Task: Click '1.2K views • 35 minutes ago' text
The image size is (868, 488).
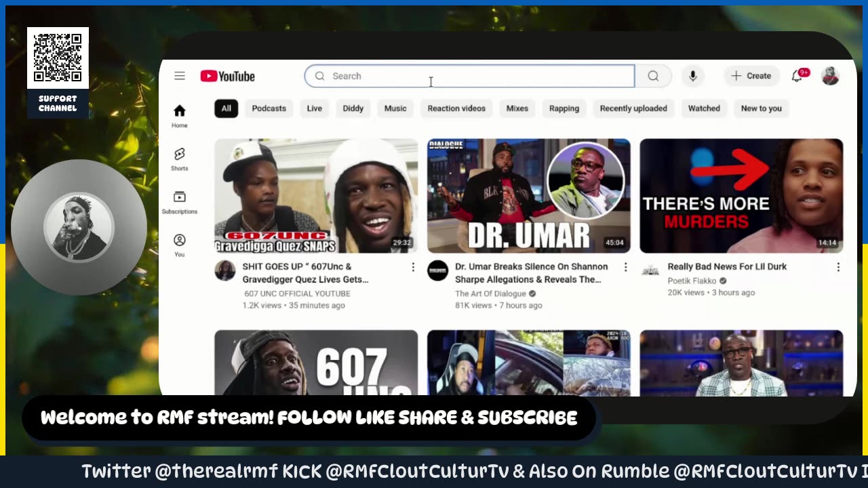Action: pos(294,306)
